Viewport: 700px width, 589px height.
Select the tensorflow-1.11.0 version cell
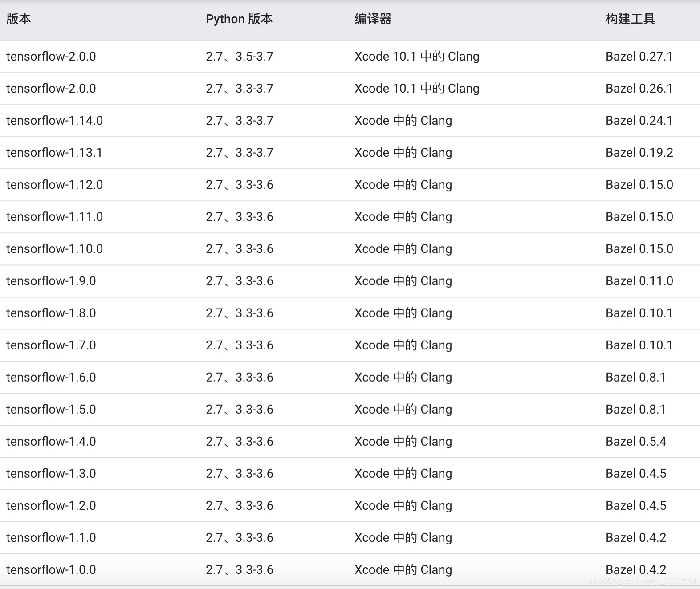pos(54,217)
